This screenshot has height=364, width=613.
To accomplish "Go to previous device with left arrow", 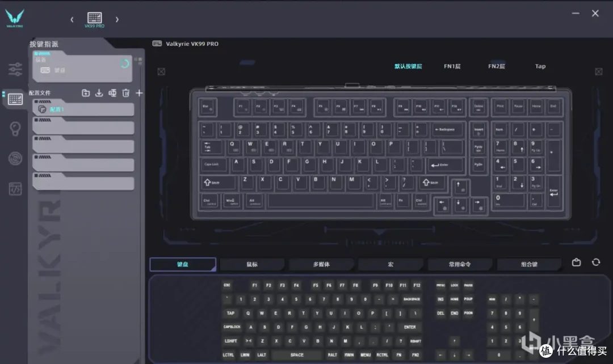I will [72, 19].
